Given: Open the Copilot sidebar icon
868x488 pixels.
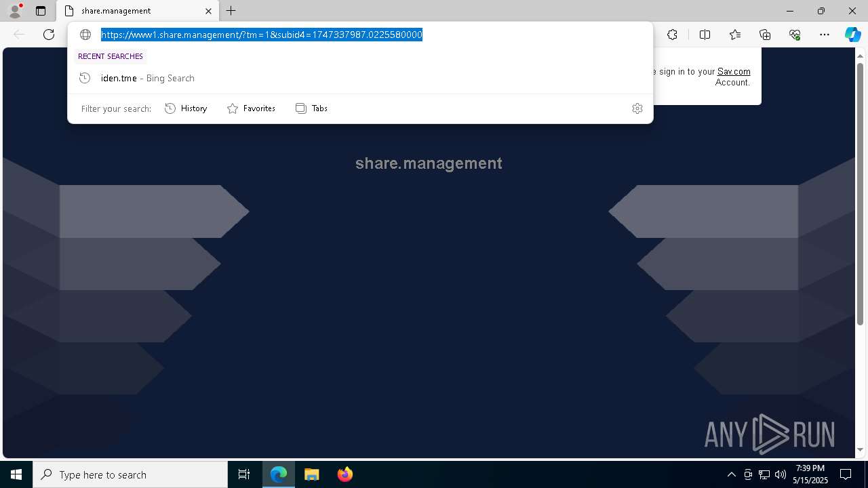Looking at the screenshot, I should click(852, 35).
